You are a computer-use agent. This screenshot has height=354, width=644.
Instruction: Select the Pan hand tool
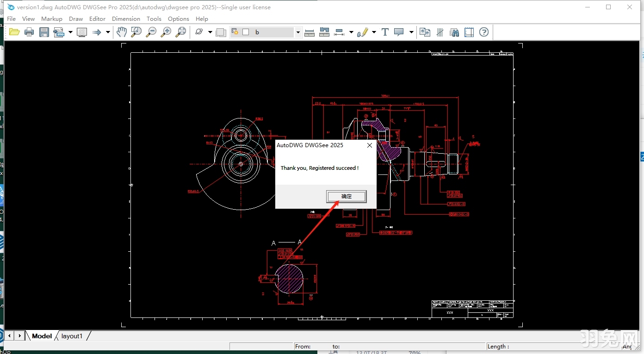(x=122, y=32)
